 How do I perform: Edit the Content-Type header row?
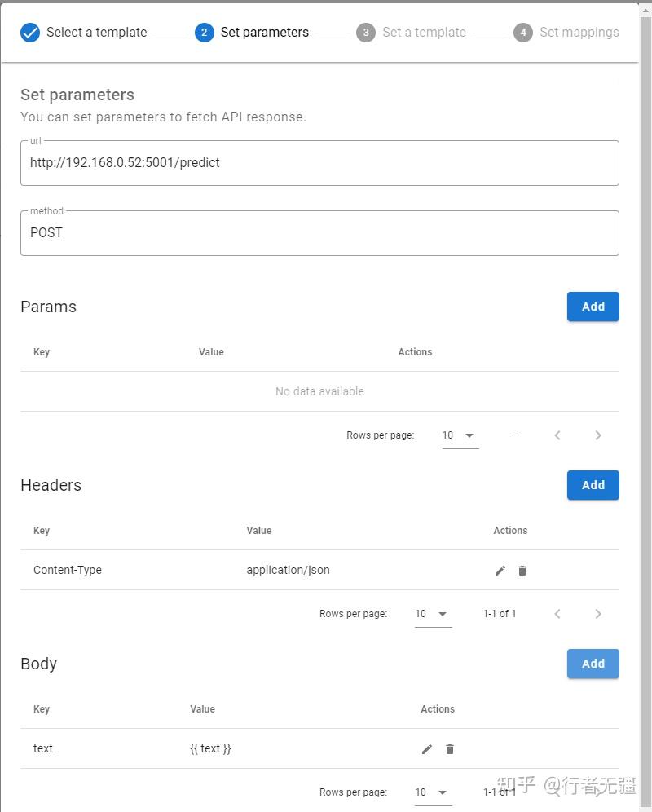[500, 571]
